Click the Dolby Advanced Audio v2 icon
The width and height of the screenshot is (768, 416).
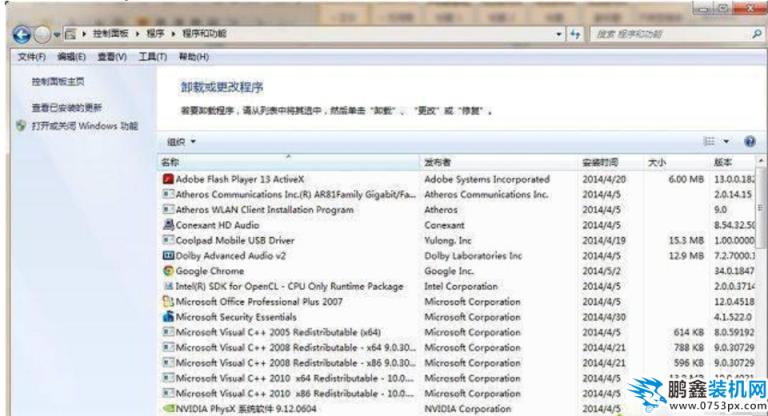(168, 255)
